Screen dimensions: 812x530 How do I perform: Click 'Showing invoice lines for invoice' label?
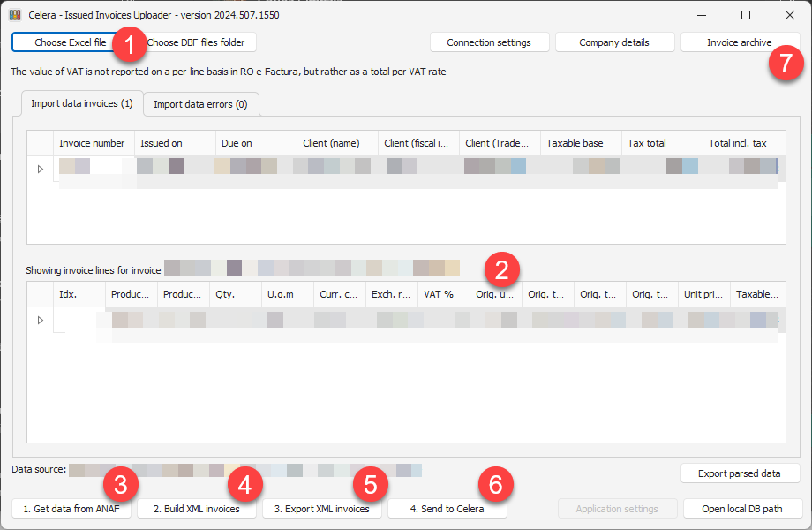(94, 270)
